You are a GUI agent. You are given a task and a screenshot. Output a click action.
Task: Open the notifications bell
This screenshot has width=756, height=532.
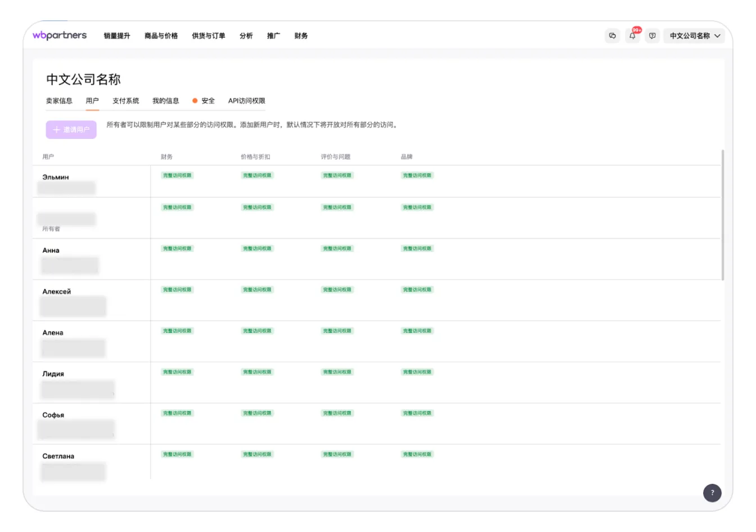(632, 35)
